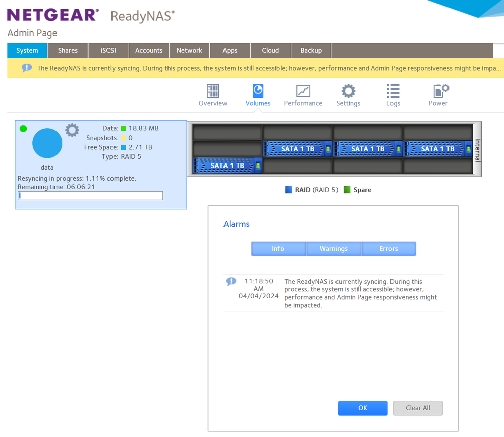Image resolution: width=504 pixels, height=437 pixels.
Task: Click OK in the Alarms dialog
Action: pos(363,408)
